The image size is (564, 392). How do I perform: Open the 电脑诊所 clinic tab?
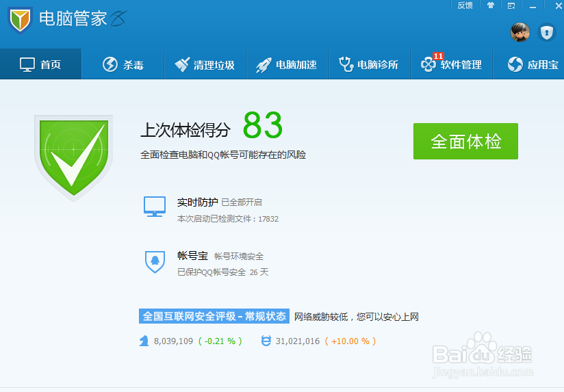click(x=369, y=65)
